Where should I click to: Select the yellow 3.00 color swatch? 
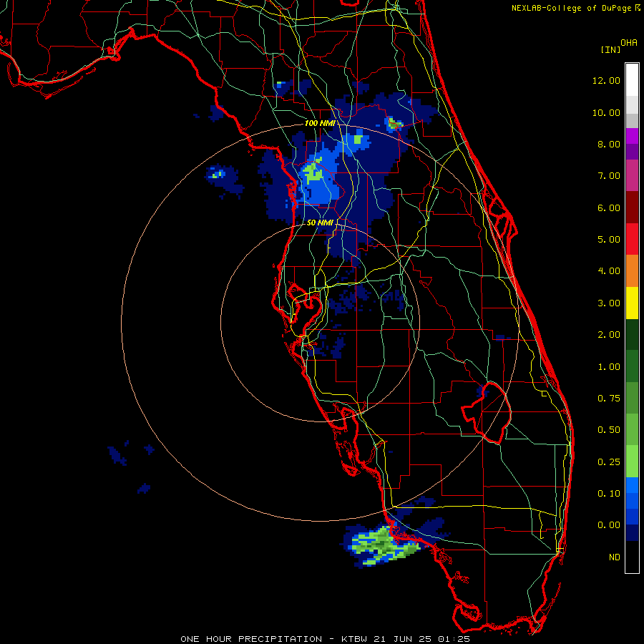[632, 303]
